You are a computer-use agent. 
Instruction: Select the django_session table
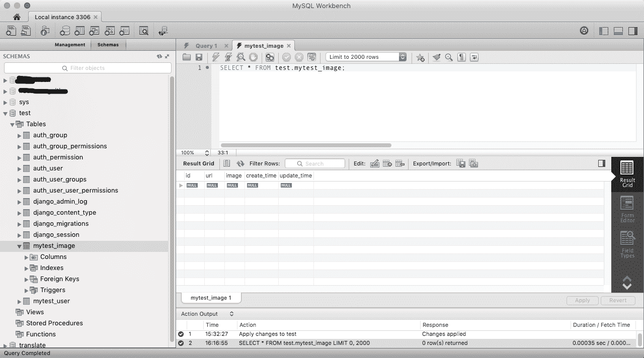tap(56, 235)
